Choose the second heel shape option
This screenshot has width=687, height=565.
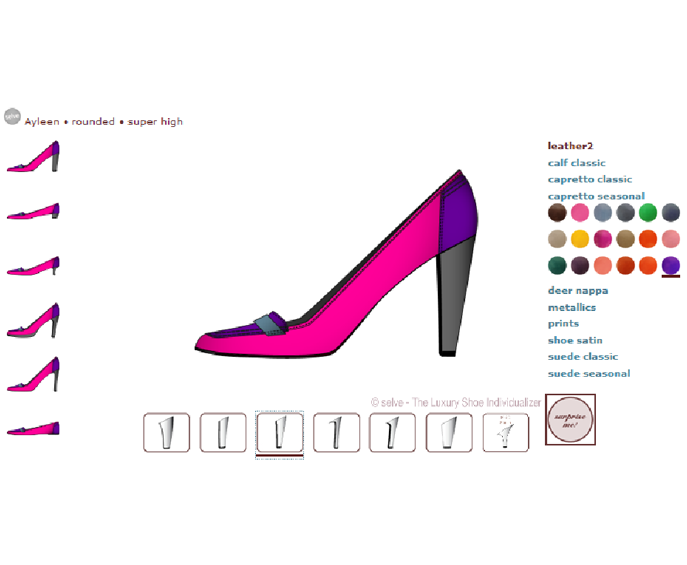[222, 433]
